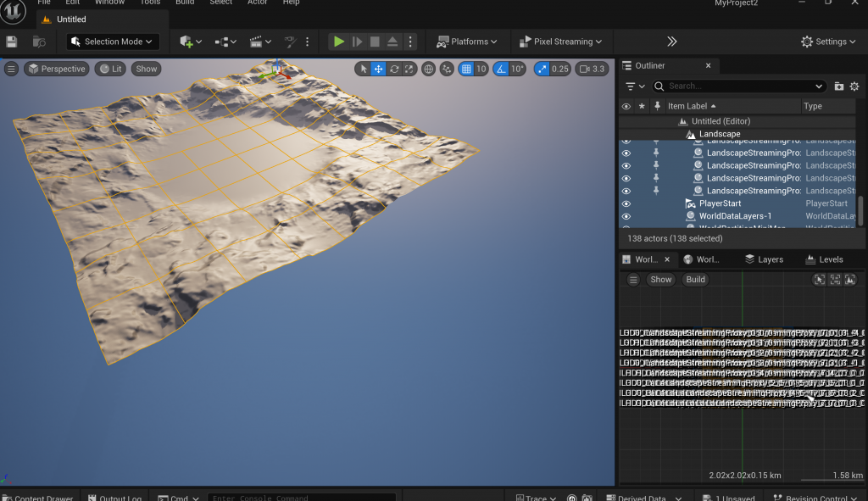868x501 pixels.
Task: Select the Translate move tool
Action: point(379,69)
